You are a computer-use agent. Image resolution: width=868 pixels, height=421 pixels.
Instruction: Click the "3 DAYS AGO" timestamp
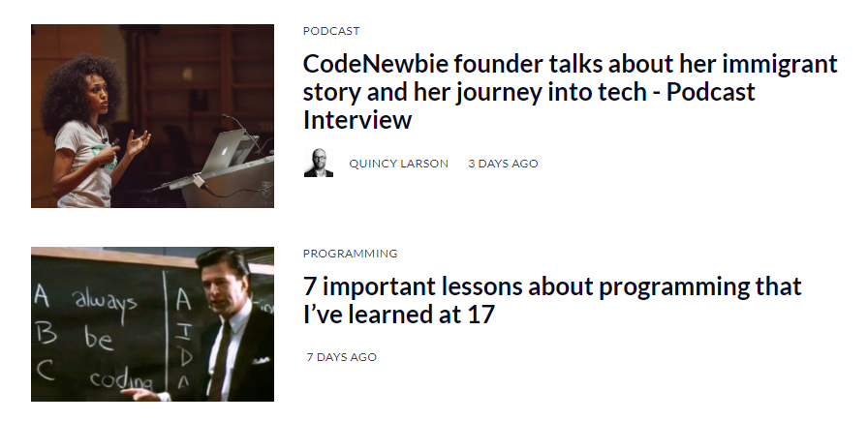[503, 164]
